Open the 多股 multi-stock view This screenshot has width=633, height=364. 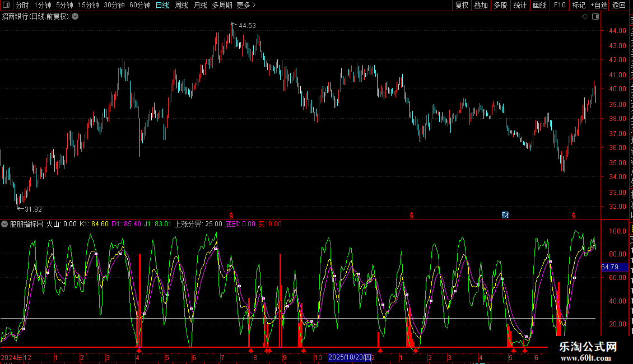point(500,5)
